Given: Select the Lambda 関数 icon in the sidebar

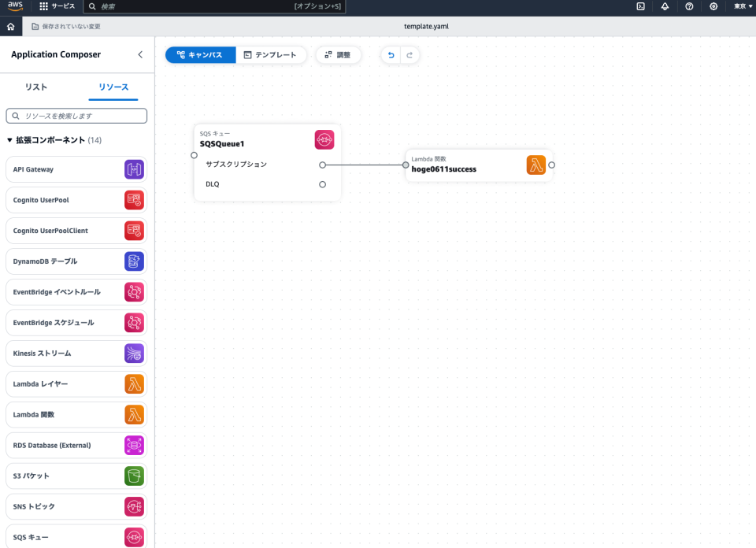Looking at the screenshot, I should (x=134, y=414).
